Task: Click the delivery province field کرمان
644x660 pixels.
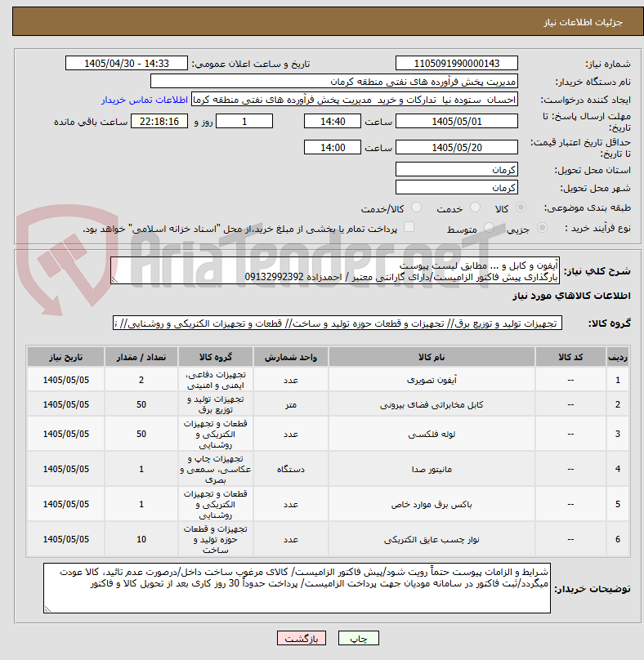Action: (457, 170)
